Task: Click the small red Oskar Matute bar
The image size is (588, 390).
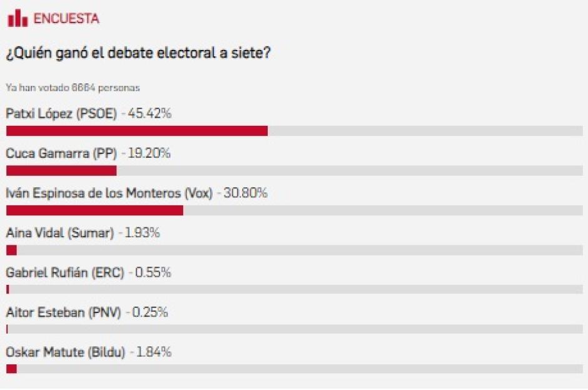Action: pyautogui.click(x=12, y=369)
